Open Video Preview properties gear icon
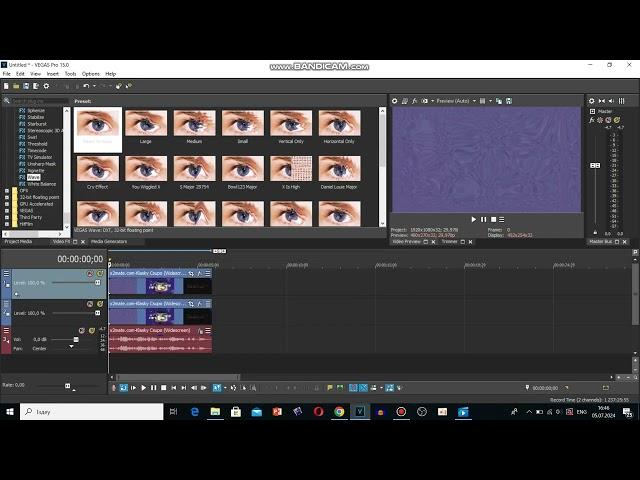Viewport: 640px width, 480px height. 395,101
